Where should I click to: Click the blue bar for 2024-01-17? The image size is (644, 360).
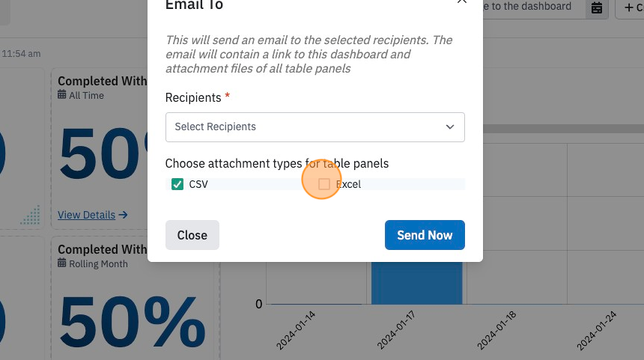click(417, 283)
